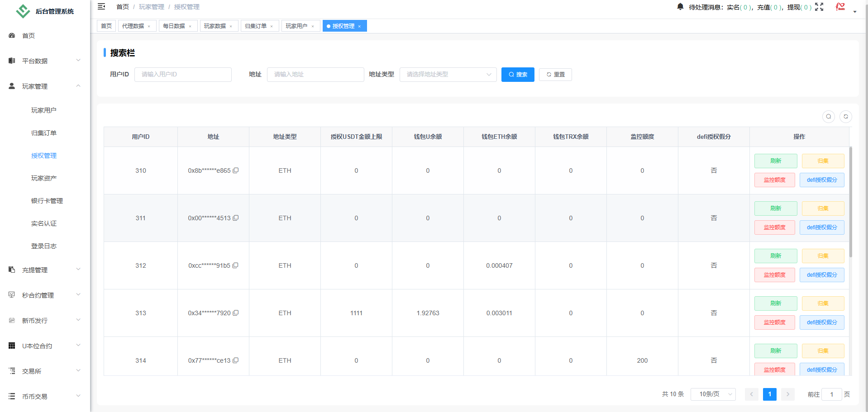Open 玩家用户 in sidebar
The width and height of the screenshot is (868, 412).
[x=45, y=110]
